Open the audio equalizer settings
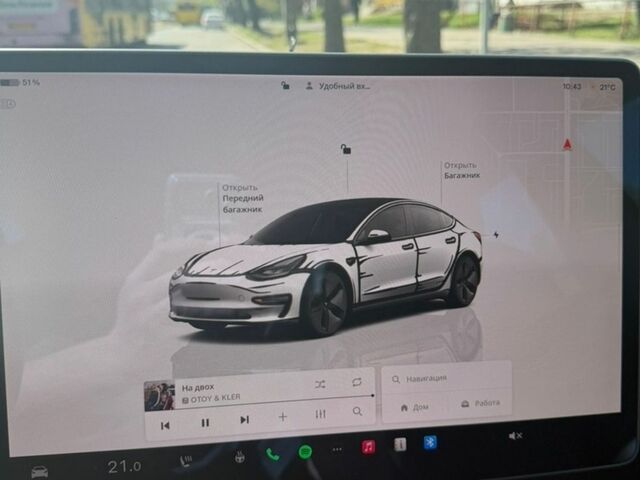The image size is (640, 480). click(320, 414)
